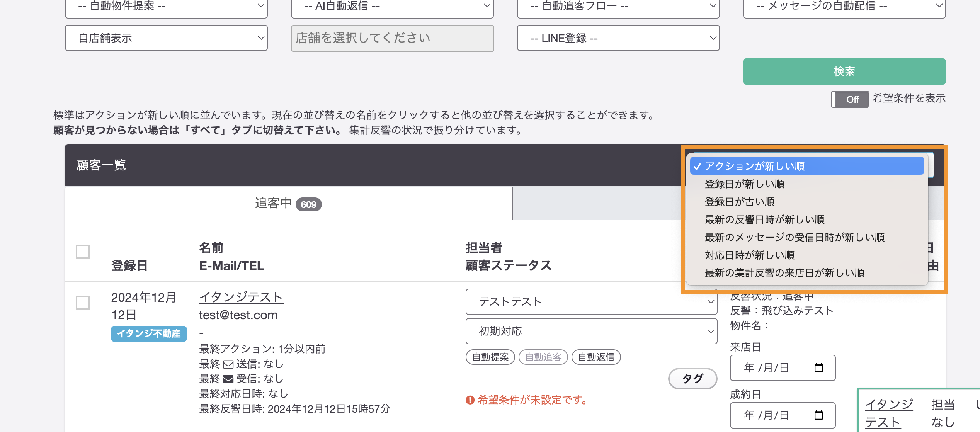The width and height of the screenshot is (980, 432).
Task: Open the 自店舗表示 dropdown
Action: coord(166,38)
